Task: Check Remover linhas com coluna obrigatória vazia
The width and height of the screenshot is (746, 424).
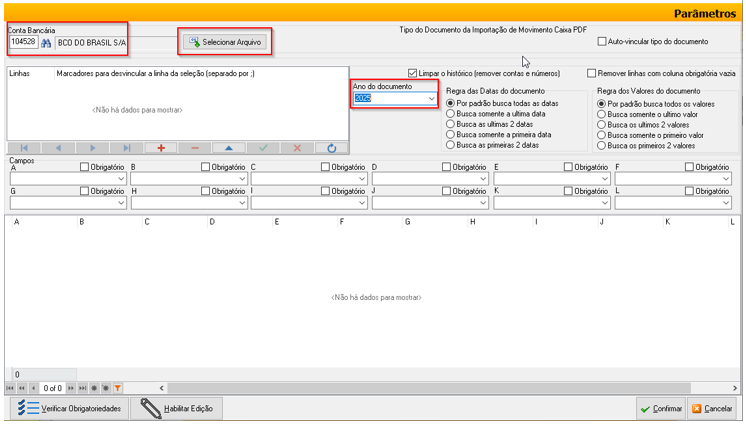Action: 592,73
